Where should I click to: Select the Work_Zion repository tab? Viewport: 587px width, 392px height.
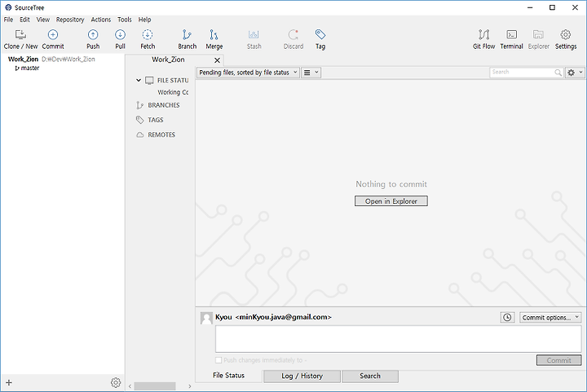[x=168, y=59]
